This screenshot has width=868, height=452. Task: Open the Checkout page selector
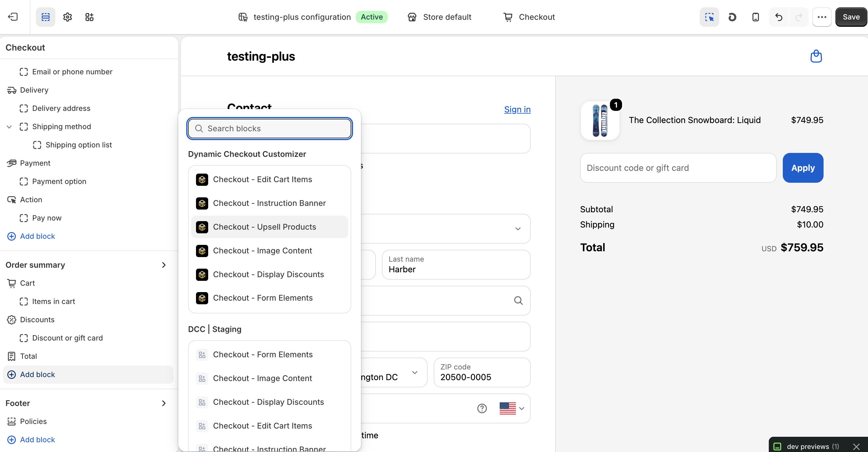[x=529, y=17]
